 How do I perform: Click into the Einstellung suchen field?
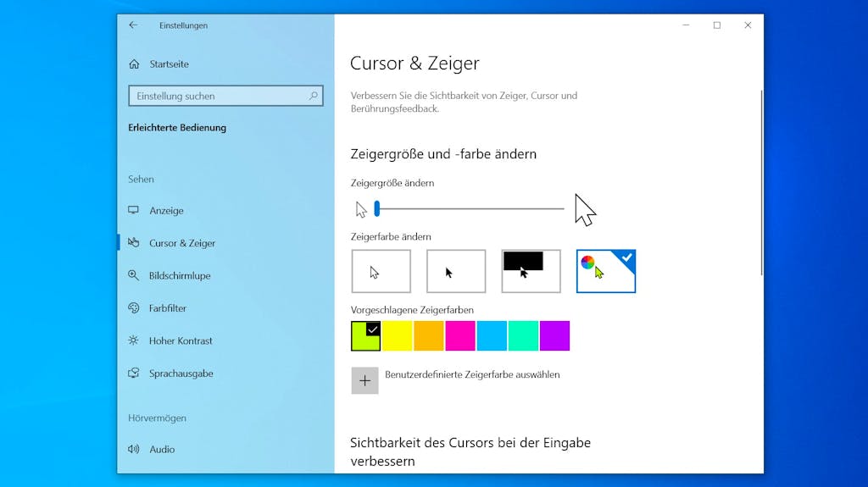(225, 96)
